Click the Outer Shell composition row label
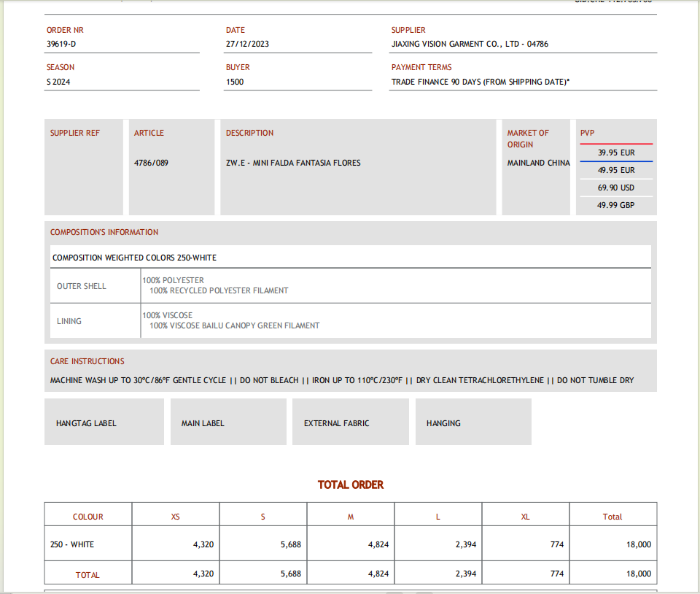700x594 pixels. coord(82,286)
